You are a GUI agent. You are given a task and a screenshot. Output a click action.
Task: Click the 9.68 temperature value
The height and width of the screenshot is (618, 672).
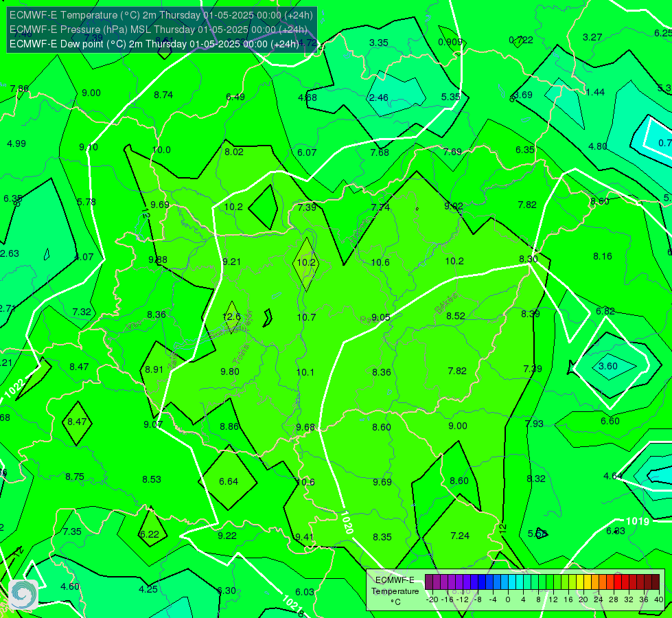tap(305, 428)
